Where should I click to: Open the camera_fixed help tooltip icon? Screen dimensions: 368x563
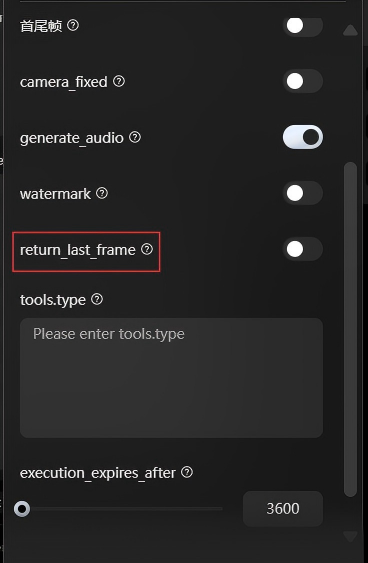(119, 82)
